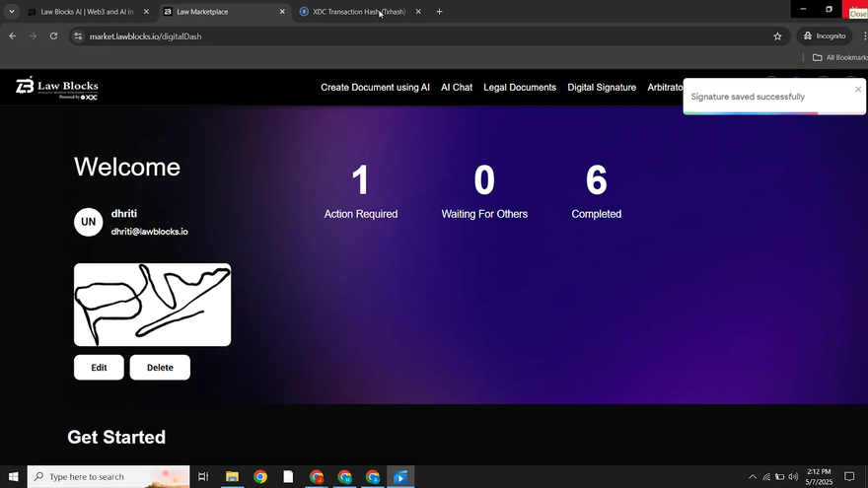Click the Law Blocks logo
The width and height of the screenshot is (868, 488).
[57, 88]
